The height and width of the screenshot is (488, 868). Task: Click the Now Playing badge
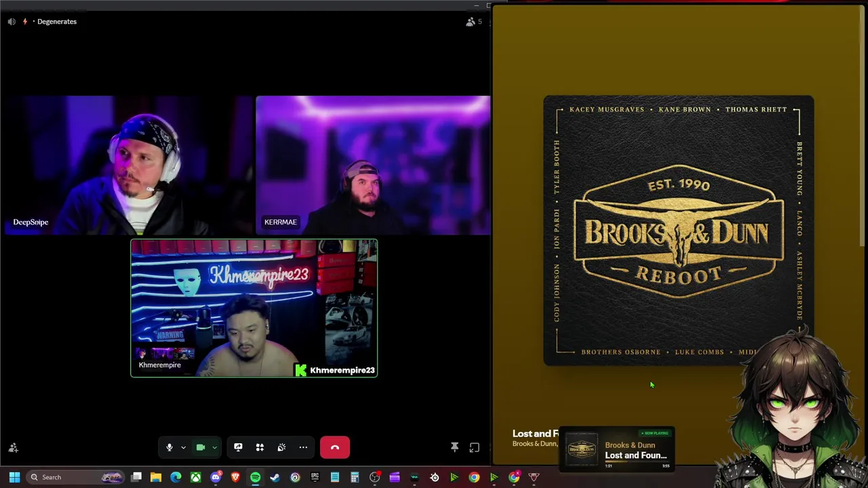click(x=654, y=433)
